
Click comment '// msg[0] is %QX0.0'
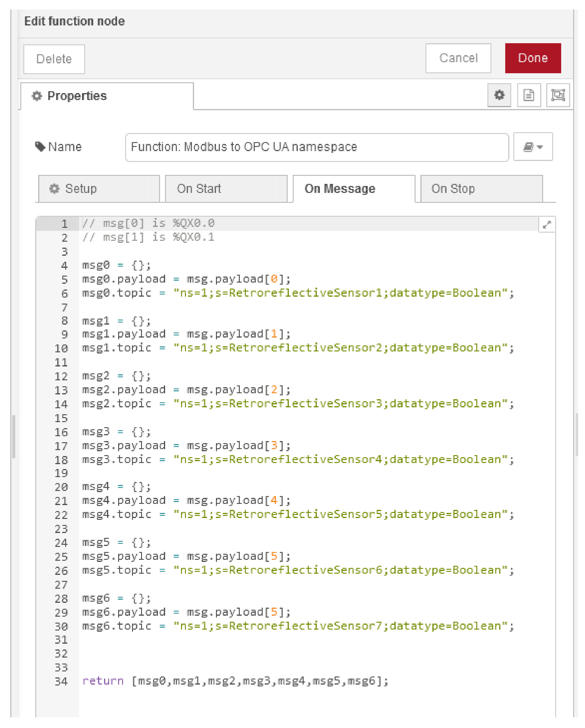point(148,223)
